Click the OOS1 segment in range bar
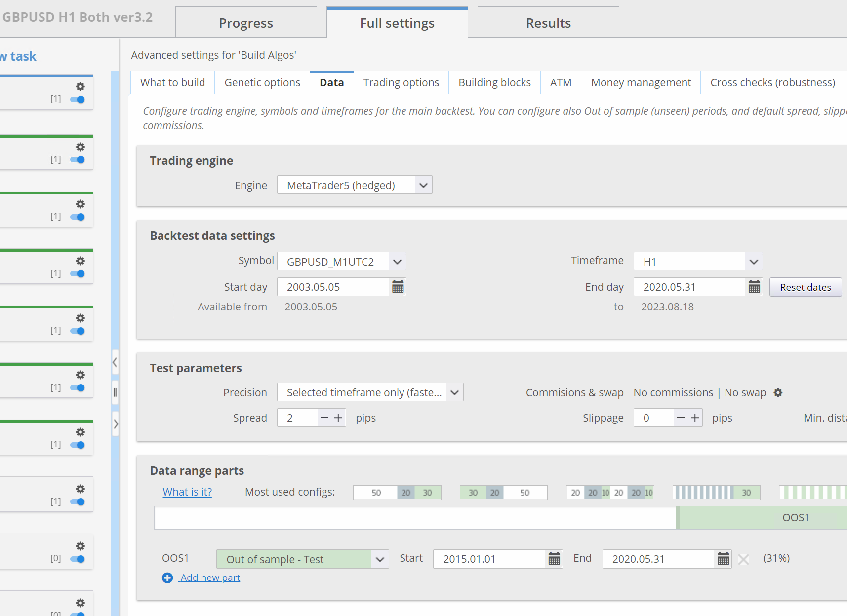Viewport: 847px width, 616px height. click(795, 518)
